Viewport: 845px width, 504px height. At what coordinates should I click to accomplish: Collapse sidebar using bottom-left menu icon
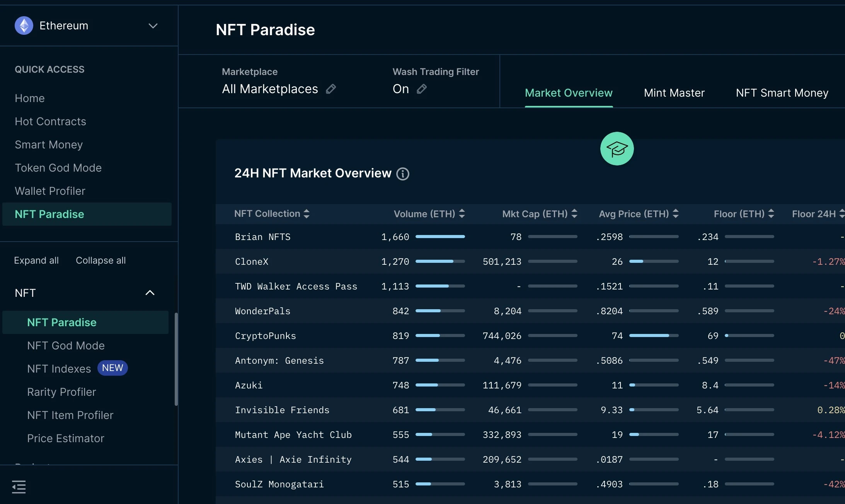tap(19, 487)
